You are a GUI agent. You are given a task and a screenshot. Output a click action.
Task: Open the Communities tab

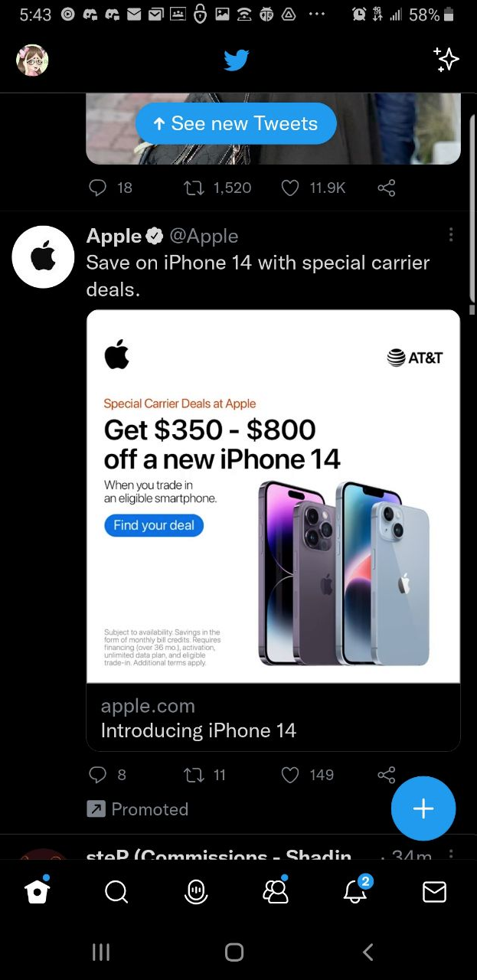(x=276, y=890)
